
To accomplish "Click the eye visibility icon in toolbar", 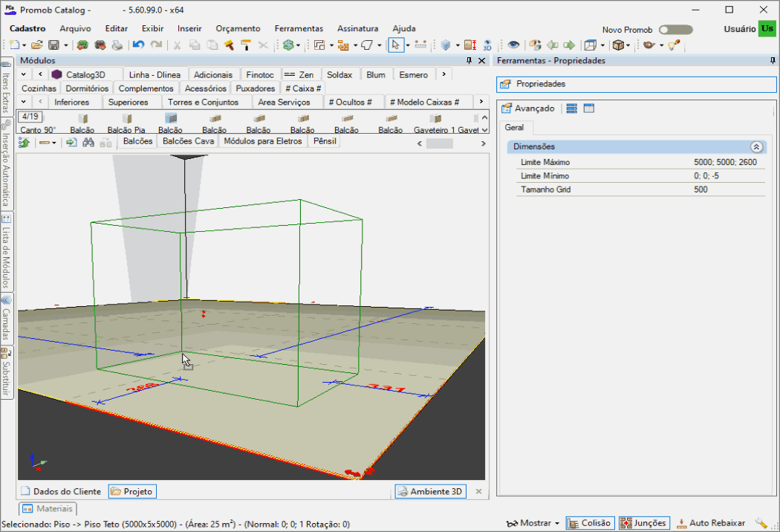I will point(513,45).
